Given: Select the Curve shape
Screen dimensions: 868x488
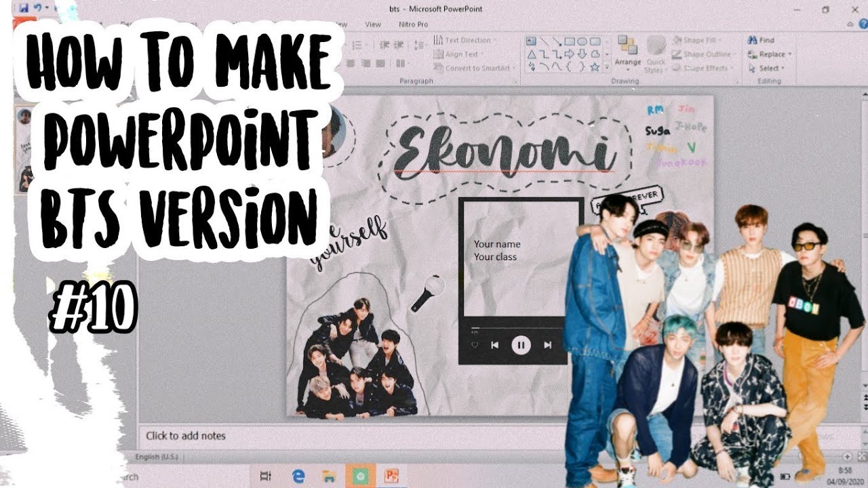Looking at the screenshot, I should pos(557,66).
